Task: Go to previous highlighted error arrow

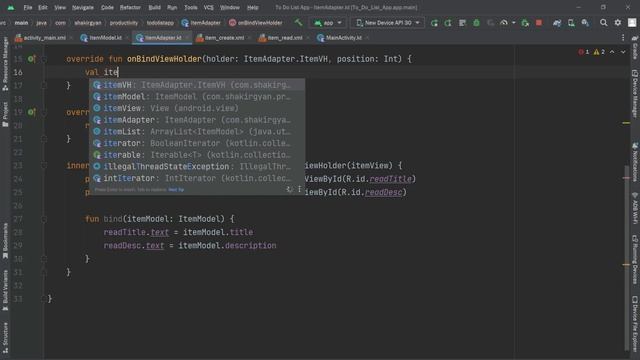Action: pyautogui.click(x=612, y=52)
